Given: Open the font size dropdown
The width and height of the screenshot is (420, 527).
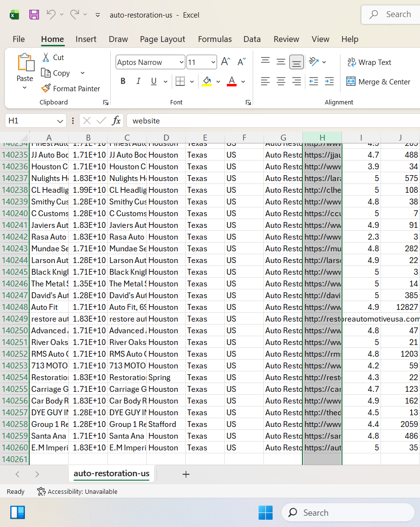Looking at the screenshot, I should pyautogui.click(x=213, y=62).
